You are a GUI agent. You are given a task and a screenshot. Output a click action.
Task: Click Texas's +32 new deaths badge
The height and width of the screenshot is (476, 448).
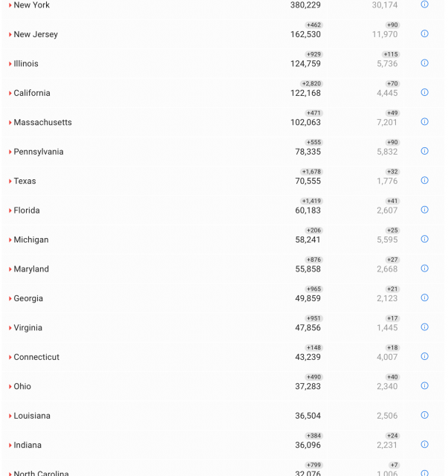click(392, 172)
